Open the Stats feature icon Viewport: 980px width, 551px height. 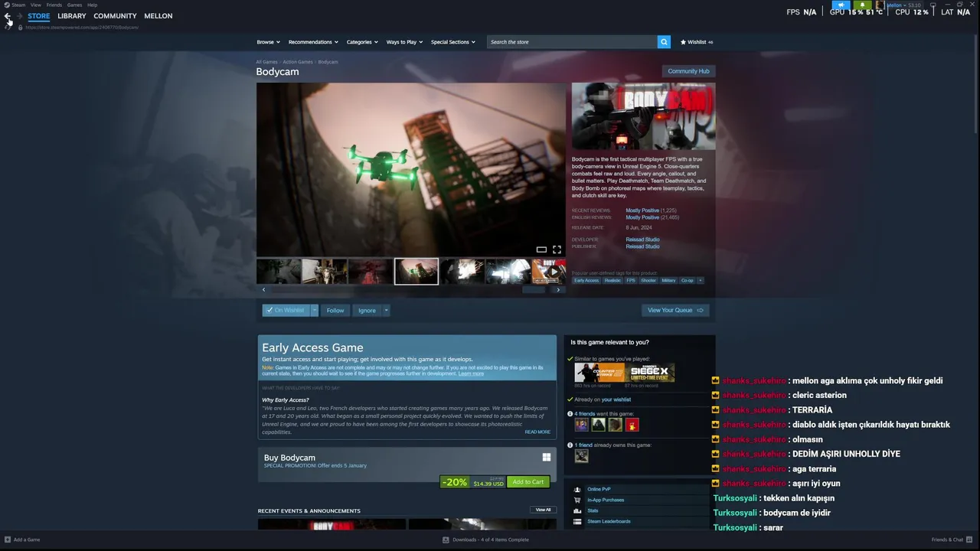577,510
